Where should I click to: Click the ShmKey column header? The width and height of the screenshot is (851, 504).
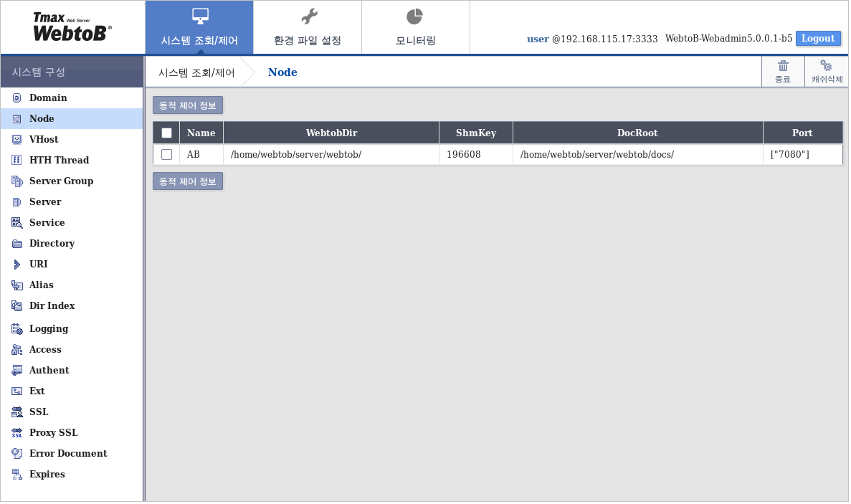click(x=476, y=133)
